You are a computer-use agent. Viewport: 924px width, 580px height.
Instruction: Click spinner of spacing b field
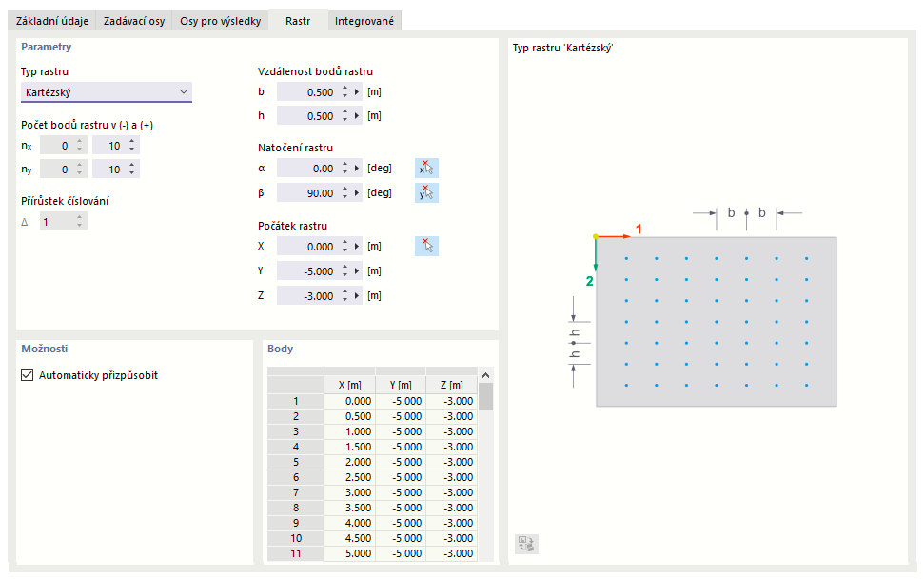(x=344, y=92)
